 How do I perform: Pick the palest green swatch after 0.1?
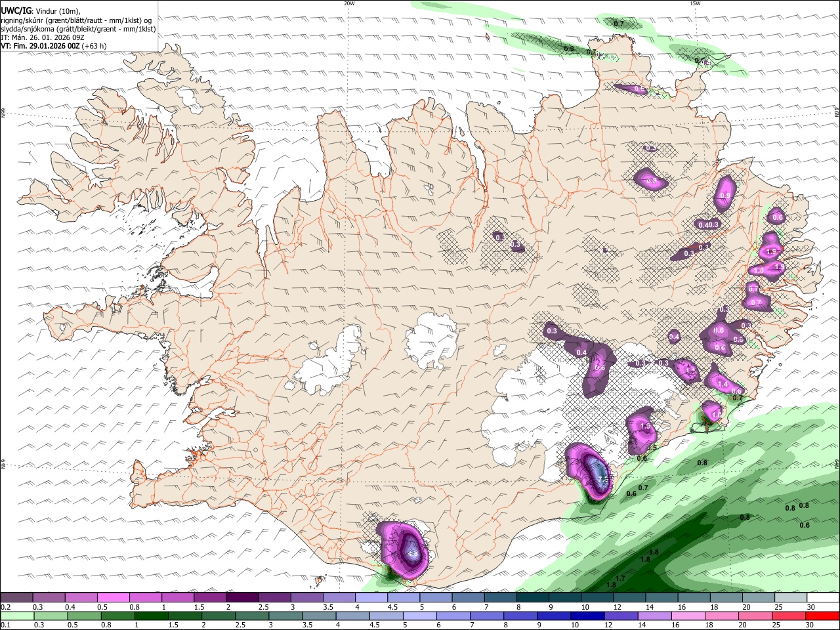coord(17,616)
